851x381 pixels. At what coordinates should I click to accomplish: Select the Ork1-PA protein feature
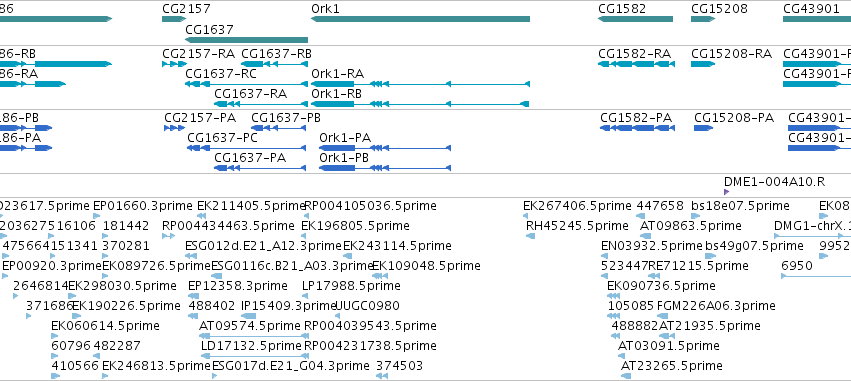[385, 148]
